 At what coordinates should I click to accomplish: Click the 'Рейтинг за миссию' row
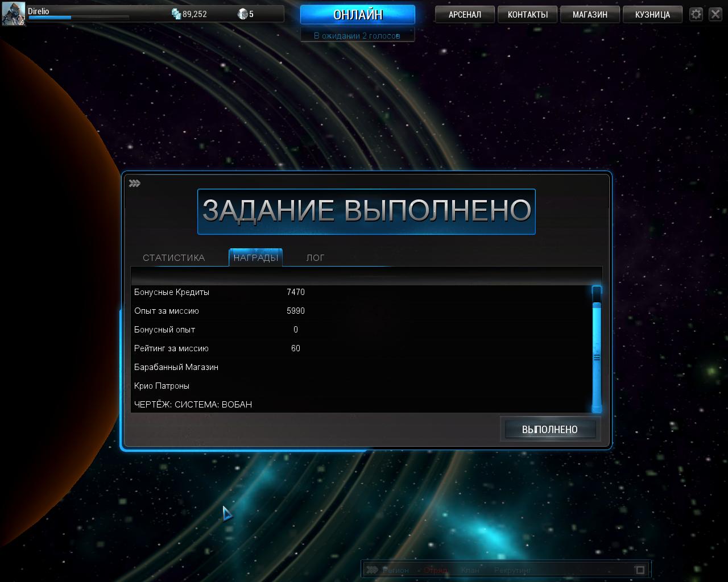point(362,348)
